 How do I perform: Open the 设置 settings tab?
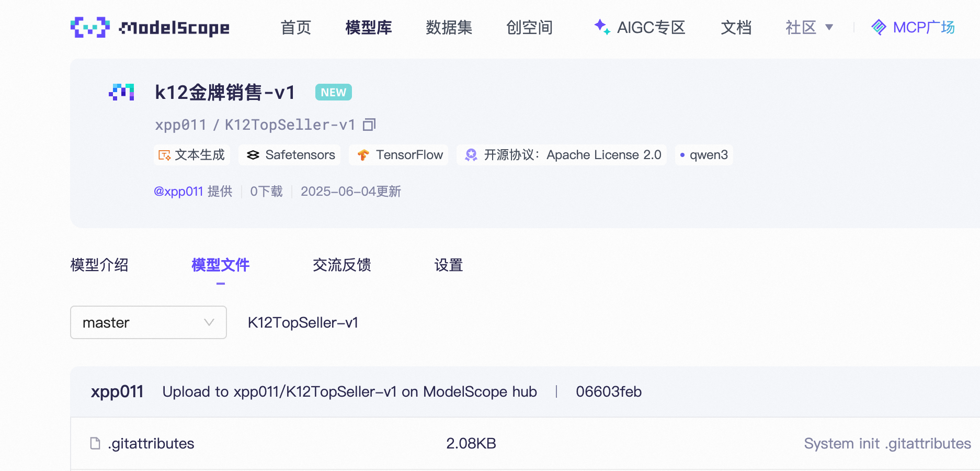coord(449,265)
